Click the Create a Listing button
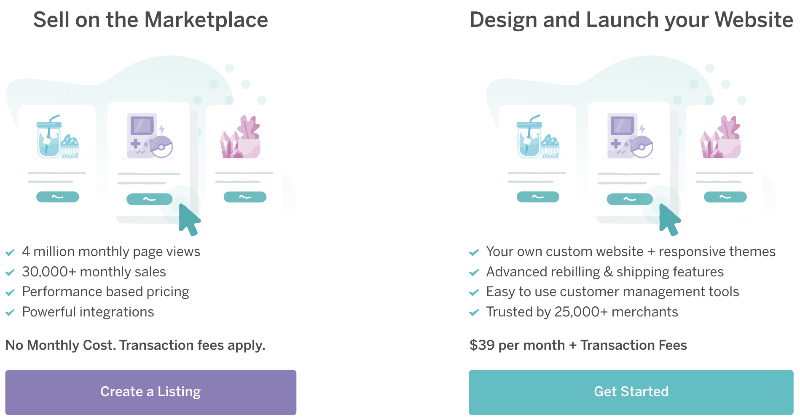Image resolution: width=800 pixels, height=419 pixels. (x=151, y=392)
